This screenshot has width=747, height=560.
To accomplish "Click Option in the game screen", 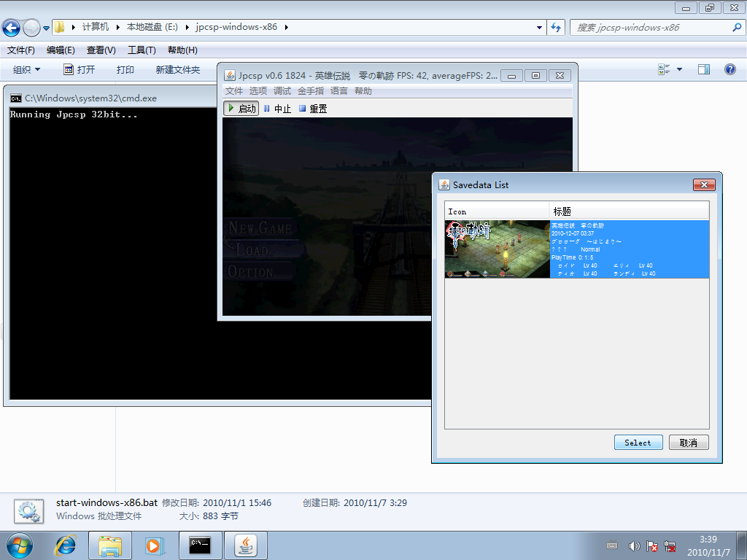I will pos(251,272).
